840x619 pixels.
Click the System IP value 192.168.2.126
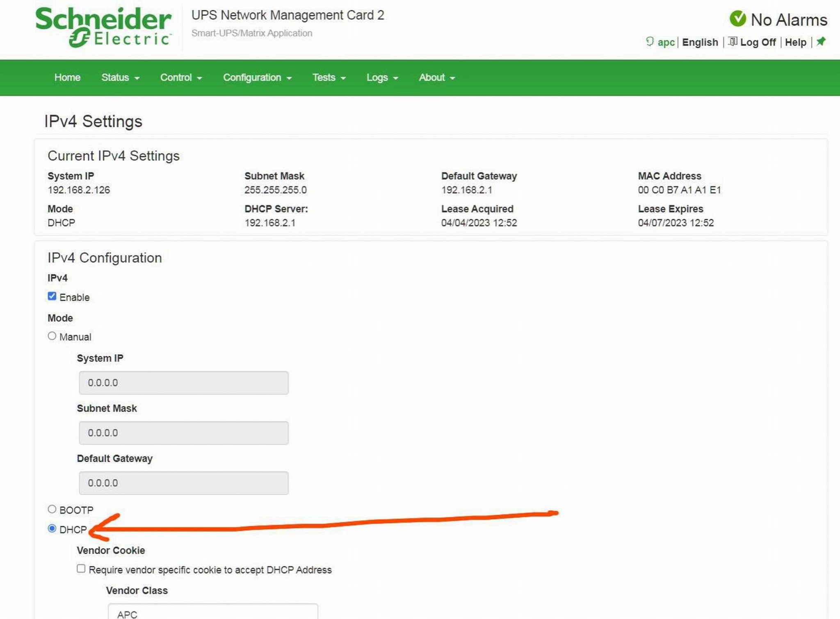[79, 190]
